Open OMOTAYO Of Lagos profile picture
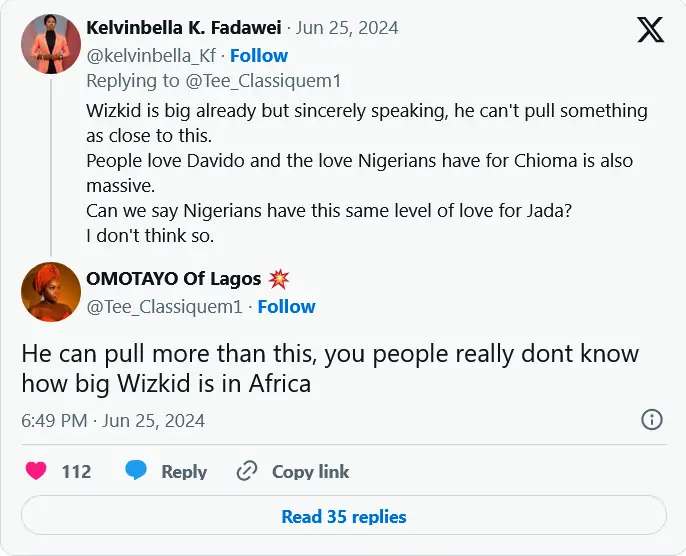686x556 pixels. (x=51, y=292)
